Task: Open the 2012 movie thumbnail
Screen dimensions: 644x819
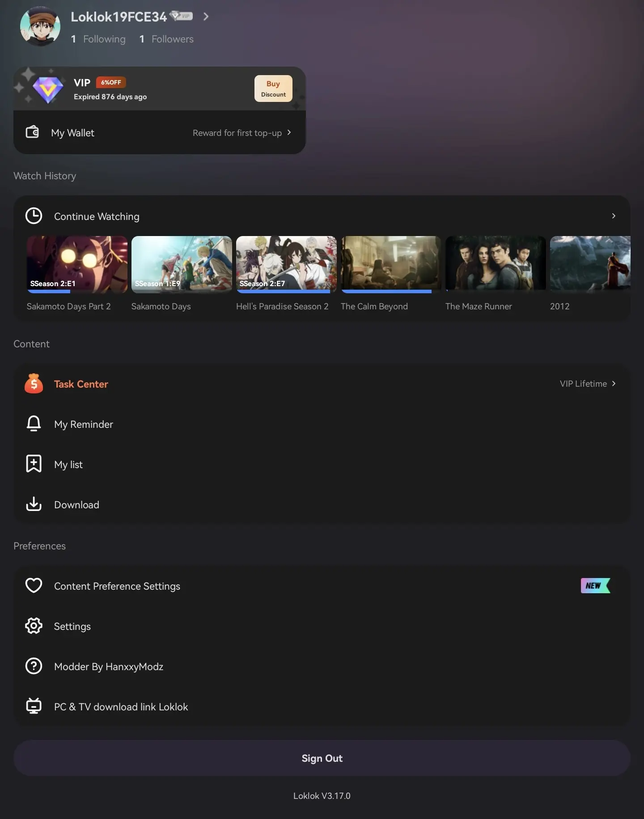Action: pyautogui.click(x=590, y=264)
